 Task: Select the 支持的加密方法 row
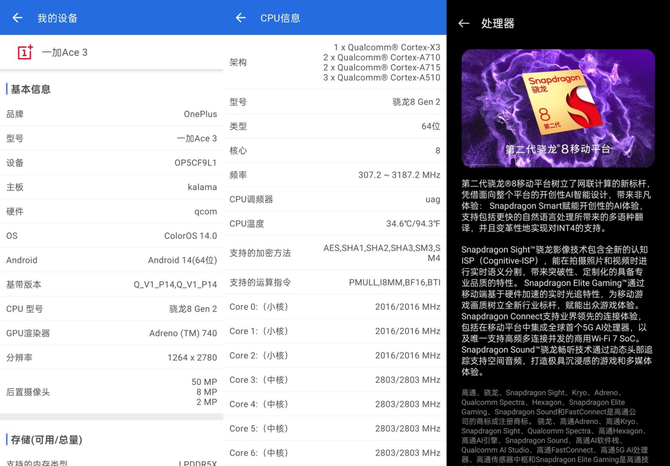pos(335,253)
